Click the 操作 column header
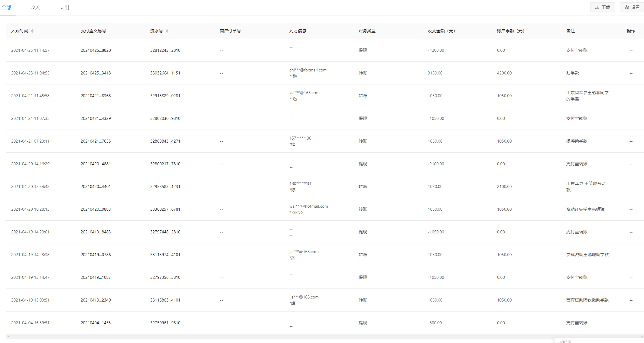644x343 pixels. click(x=631, y=31)
